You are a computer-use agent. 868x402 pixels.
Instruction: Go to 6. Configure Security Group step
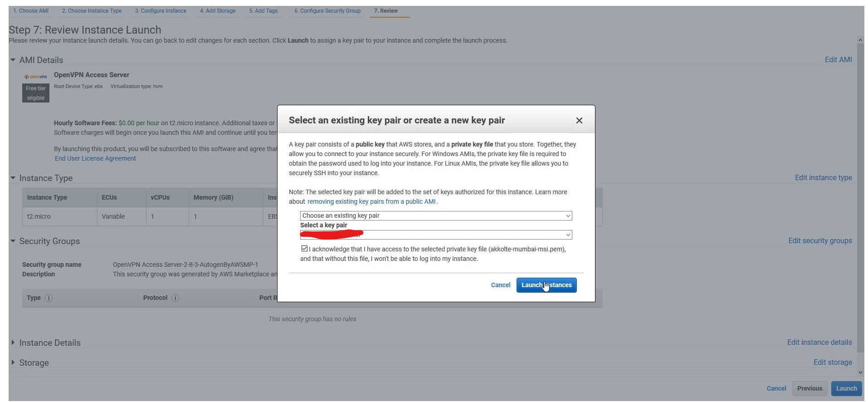327,11
